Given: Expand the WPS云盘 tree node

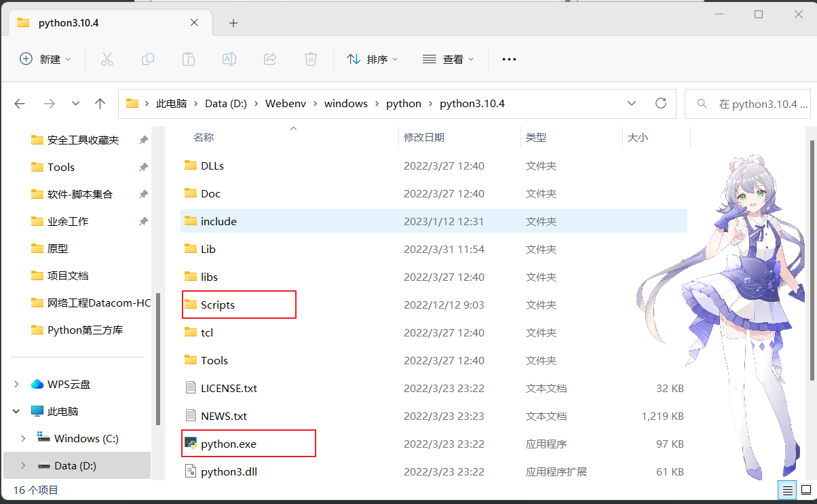Looking at the screenshot, I should (x=16, y=384).
